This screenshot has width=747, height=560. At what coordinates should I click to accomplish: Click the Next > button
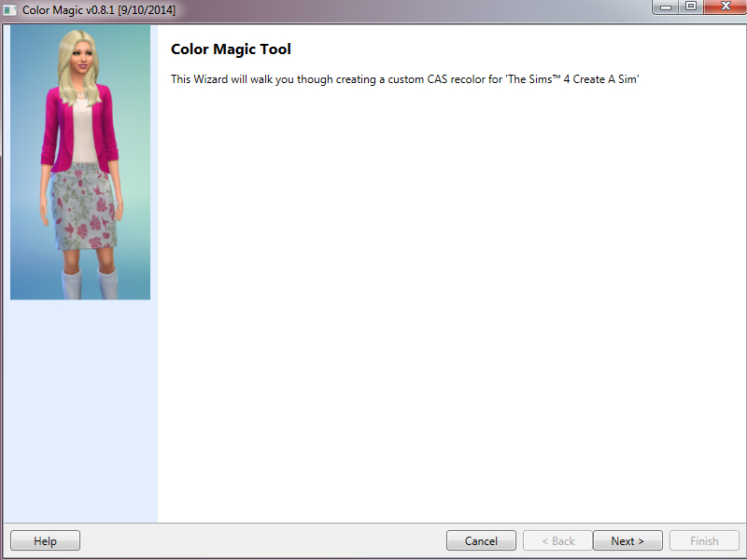tap(627, 540)
